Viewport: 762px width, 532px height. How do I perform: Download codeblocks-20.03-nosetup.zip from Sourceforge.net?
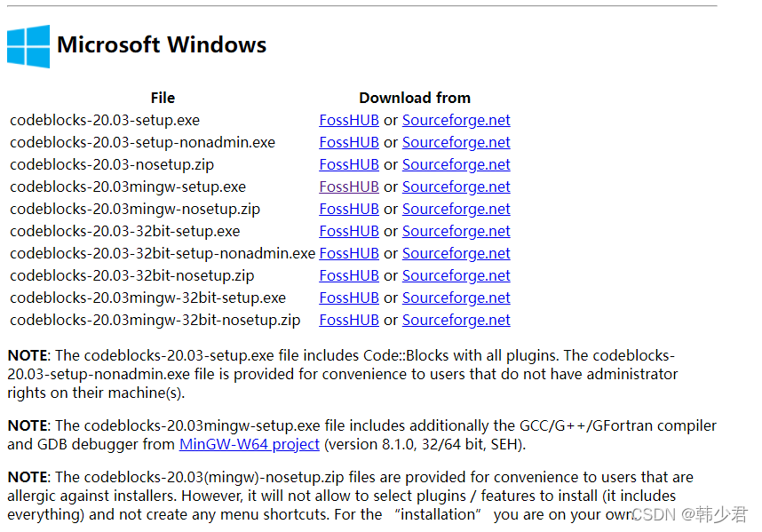coord(456,164)
